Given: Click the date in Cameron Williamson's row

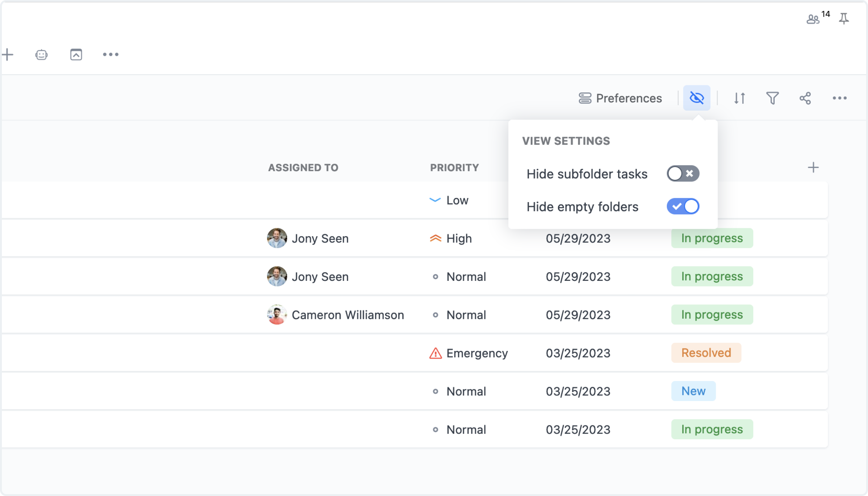Looking at the screenshot, I should point(578,315).
